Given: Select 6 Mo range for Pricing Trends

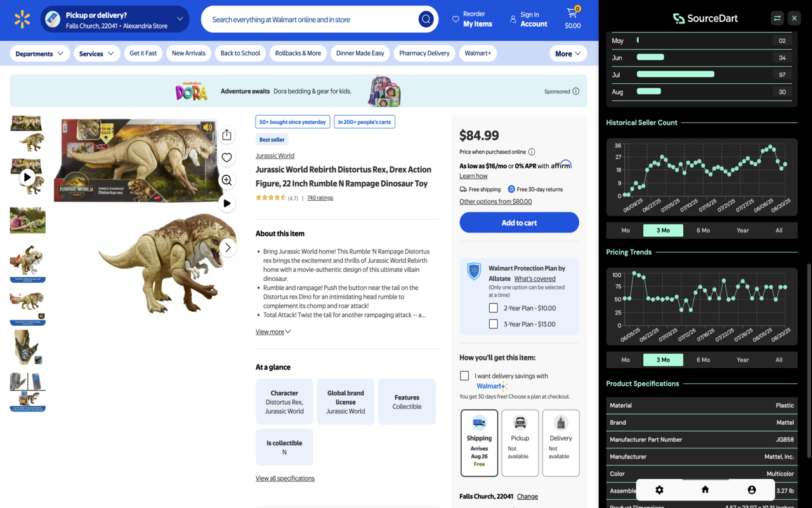Looking at the screenshot, I should [x=703, y=360].
